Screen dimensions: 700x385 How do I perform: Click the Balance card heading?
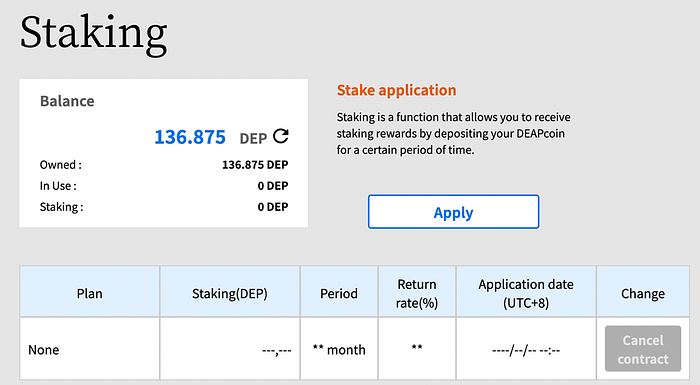67,101
